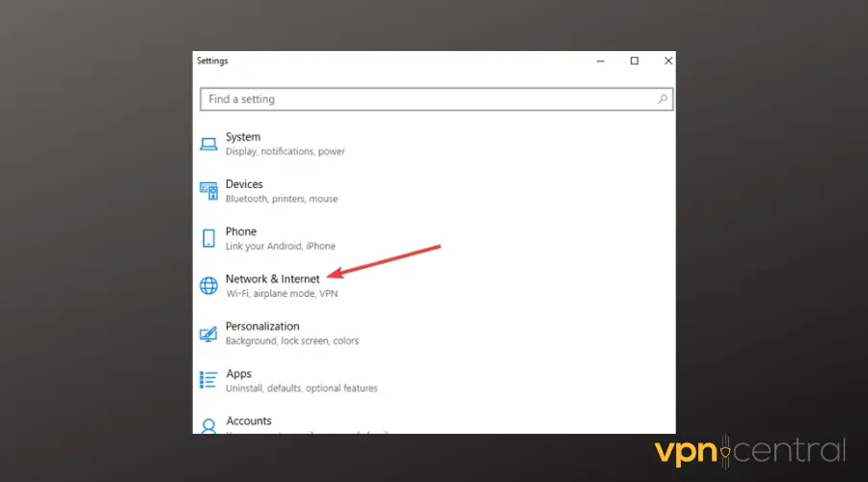Open the Accounts settings label
Image resolution: width=868 pixels, height=482 pixels.
(249, 420)
